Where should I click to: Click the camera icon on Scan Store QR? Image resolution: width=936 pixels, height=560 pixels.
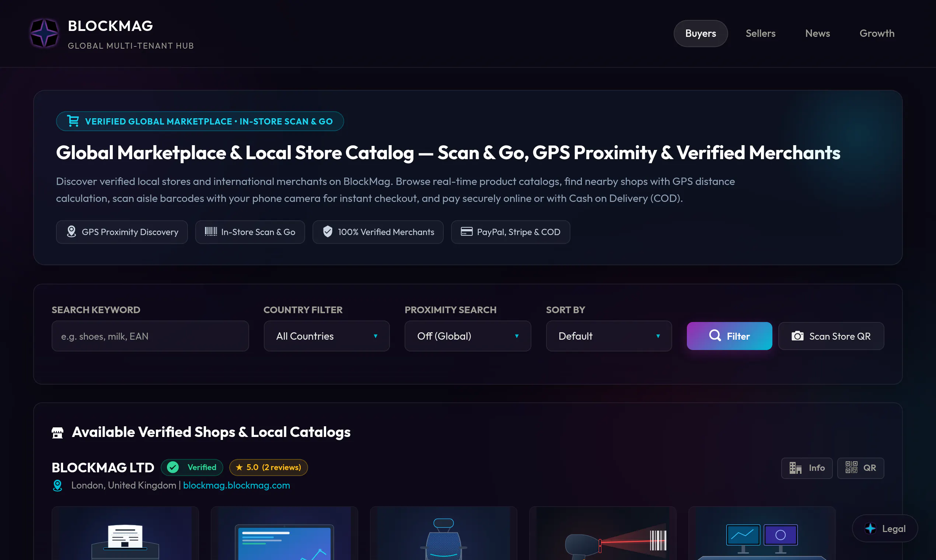point(797,336)
